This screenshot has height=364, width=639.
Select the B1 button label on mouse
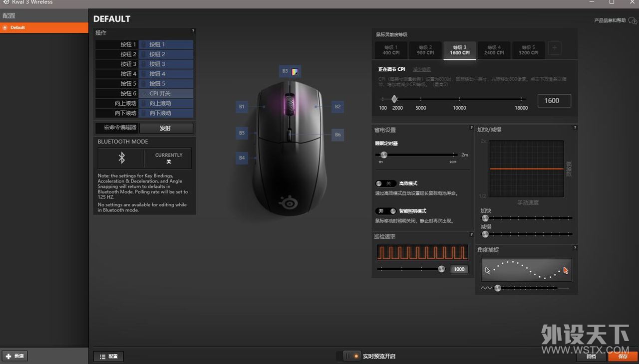[242, 106]
